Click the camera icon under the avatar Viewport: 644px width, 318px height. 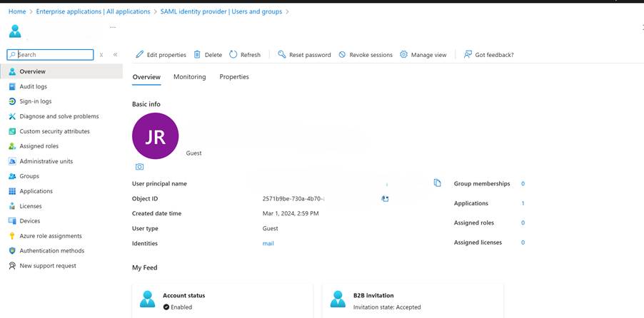(140, 167)
